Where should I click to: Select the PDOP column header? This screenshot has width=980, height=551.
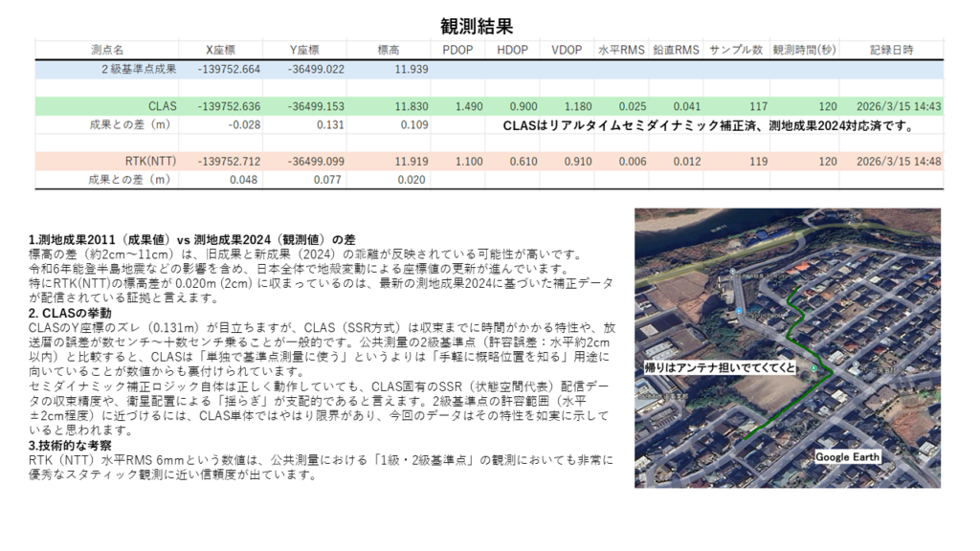[x=457, y=50]
